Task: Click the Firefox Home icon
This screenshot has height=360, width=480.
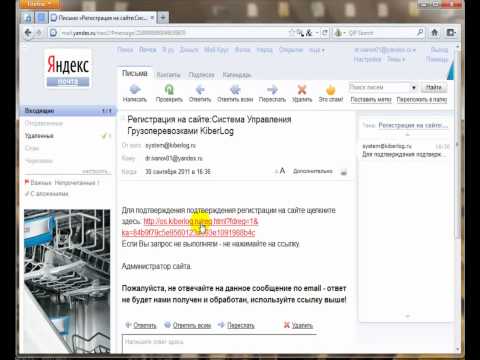Action: (434, 32)
